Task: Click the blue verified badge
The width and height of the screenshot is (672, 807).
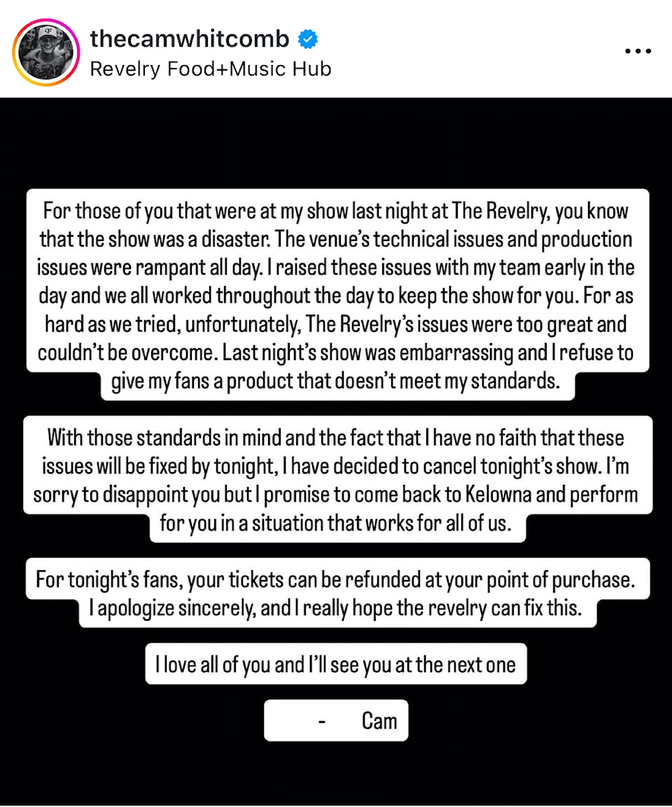Action: pos(308,39)
